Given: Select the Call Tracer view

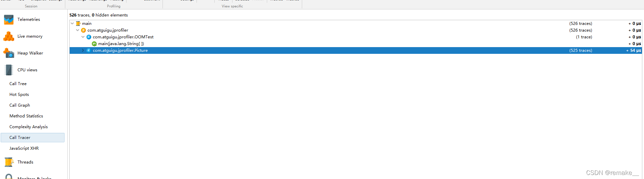Looking at the screenshot, I should [x=33, y=138].
